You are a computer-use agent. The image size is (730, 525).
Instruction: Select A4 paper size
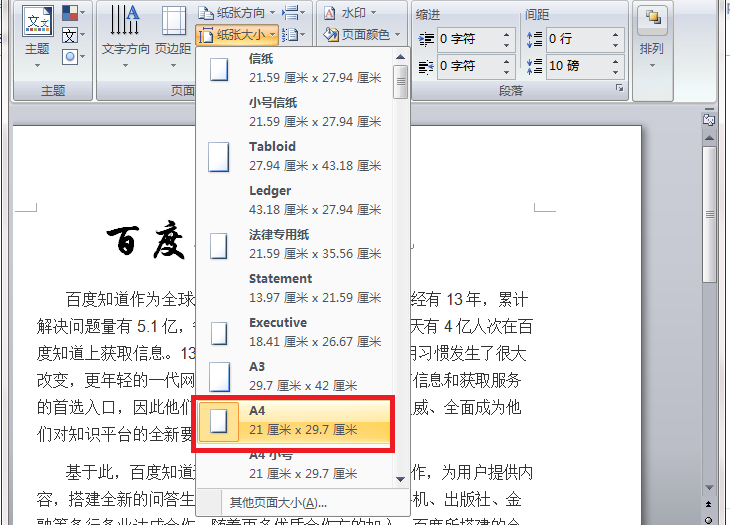click(295, 421)
